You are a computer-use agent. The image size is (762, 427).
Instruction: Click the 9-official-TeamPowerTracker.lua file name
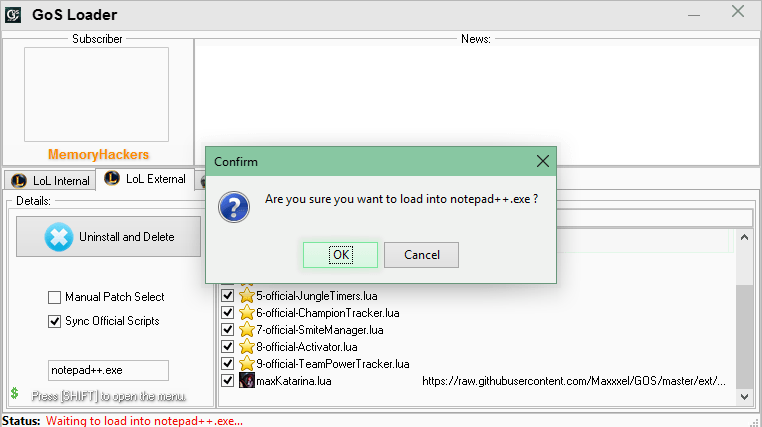click(x=333, y=364)
